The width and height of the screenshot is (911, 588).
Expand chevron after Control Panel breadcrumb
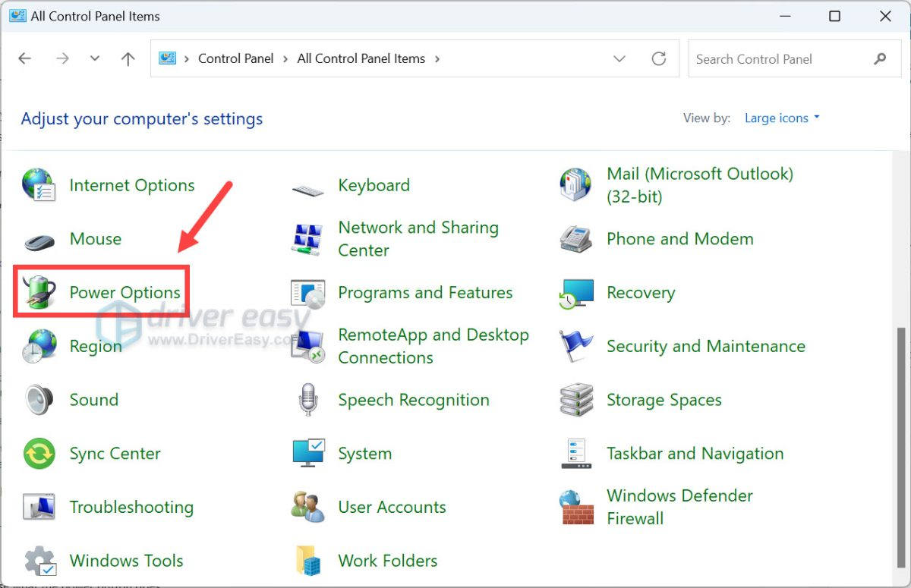coord(285,58)
